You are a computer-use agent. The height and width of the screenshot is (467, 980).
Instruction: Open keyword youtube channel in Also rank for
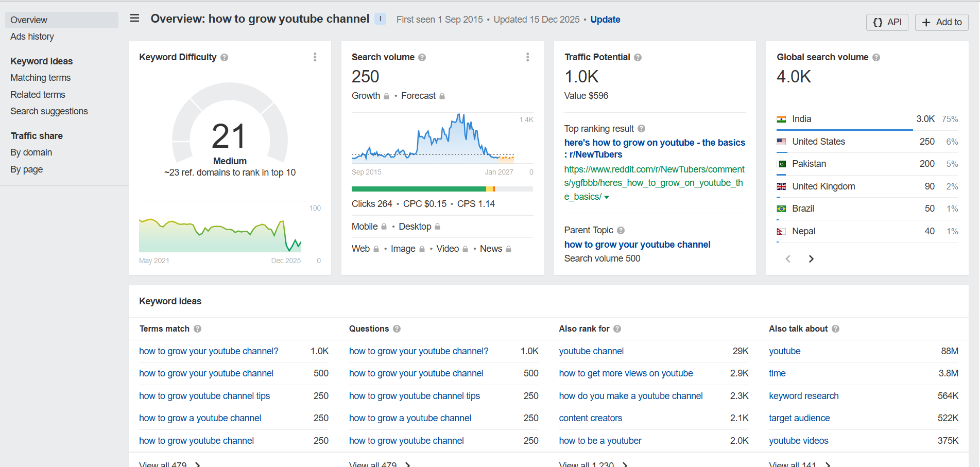(x=591, y=351)
